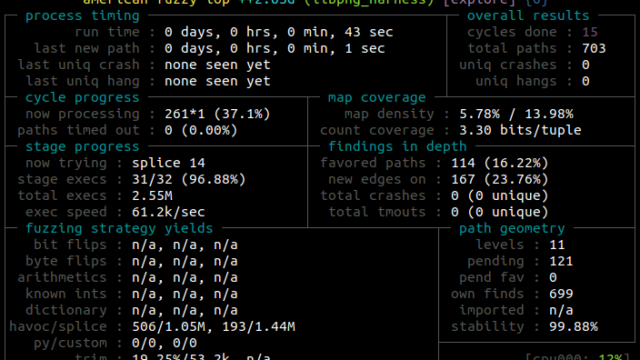Screen dimensions: 640x360
Task: Click the run time value '43 sec'
Action: coord(369,32)
